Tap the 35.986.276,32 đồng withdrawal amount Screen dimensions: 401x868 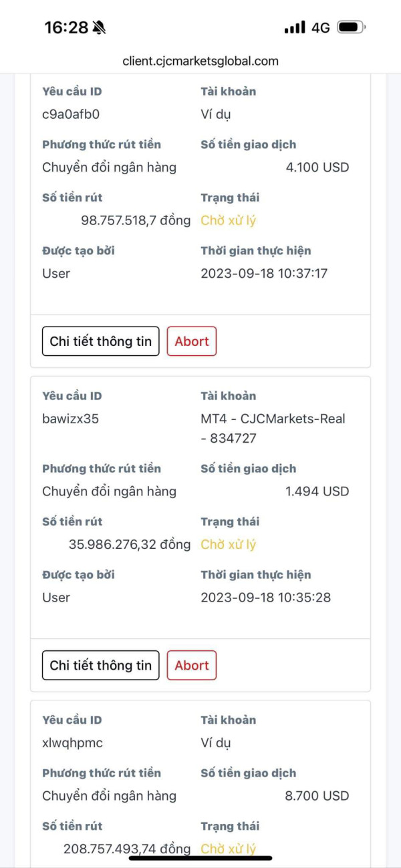pos(130,544)
